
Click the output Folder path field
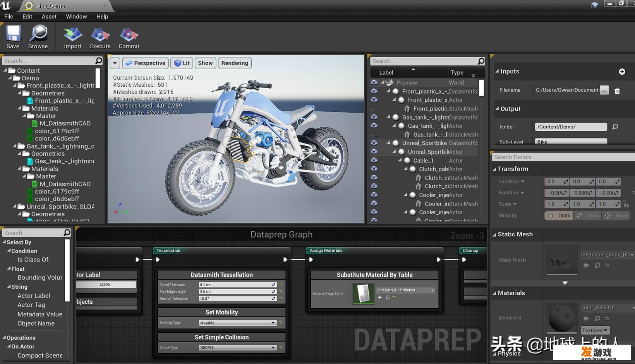[571, 126]
